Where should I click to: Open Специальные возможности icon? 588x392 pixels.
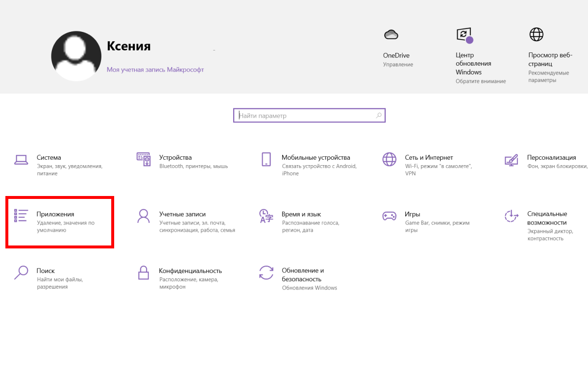511,216
